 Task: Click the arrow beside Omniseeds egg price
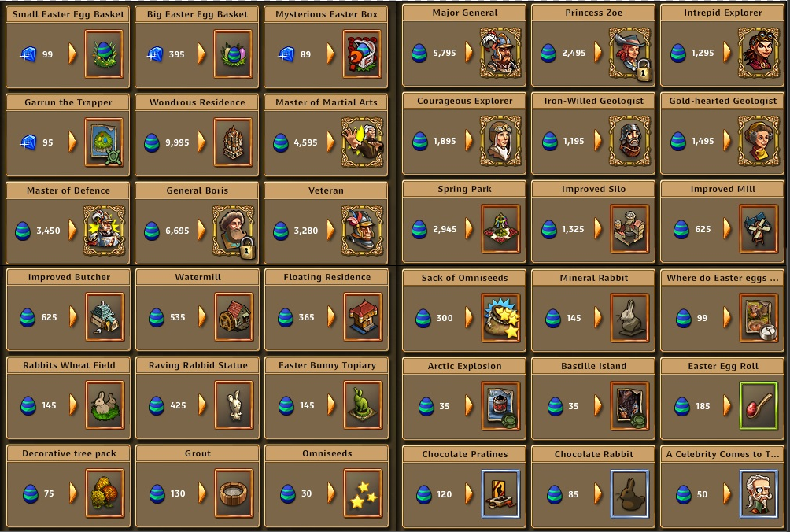pos(331,493)
